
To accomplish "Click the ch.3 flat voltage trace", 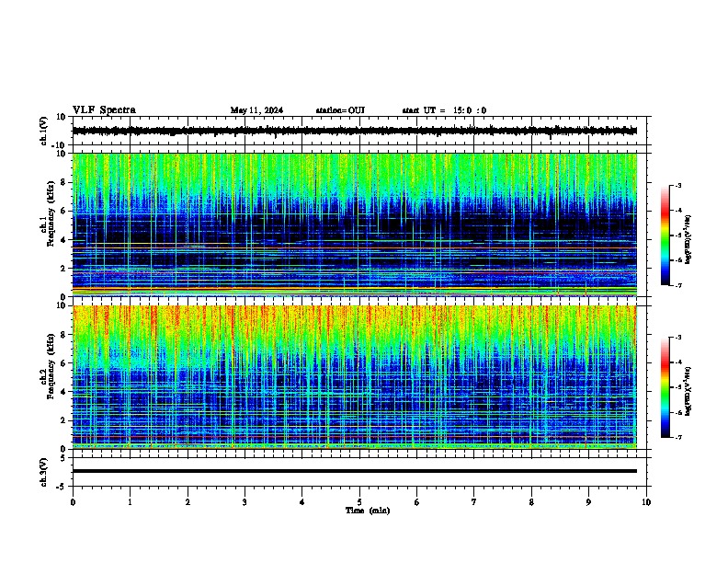I will (x=355, y=471).
